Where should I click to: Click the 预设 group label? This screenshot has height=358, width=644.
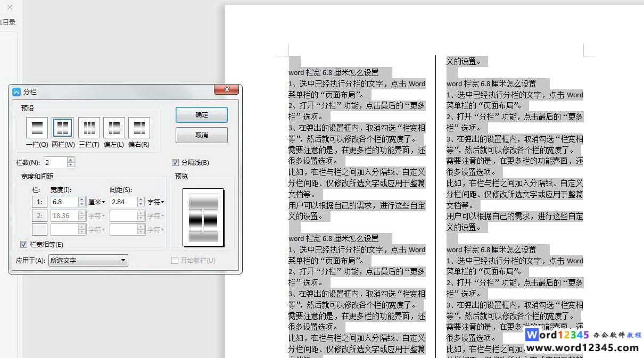(28, 108)
